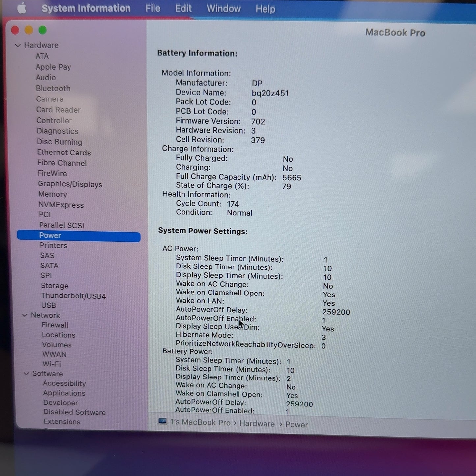Select Printers in the sidebar
Screen dimensions: 476x476
pyautogui.click(x=53, y=245)
